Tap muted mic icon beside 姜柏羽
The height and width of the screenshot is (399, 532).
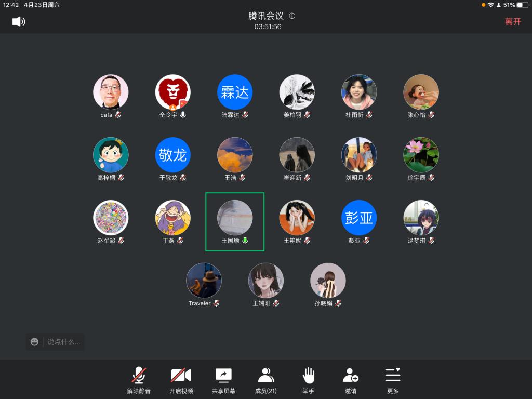coord(307,115)
